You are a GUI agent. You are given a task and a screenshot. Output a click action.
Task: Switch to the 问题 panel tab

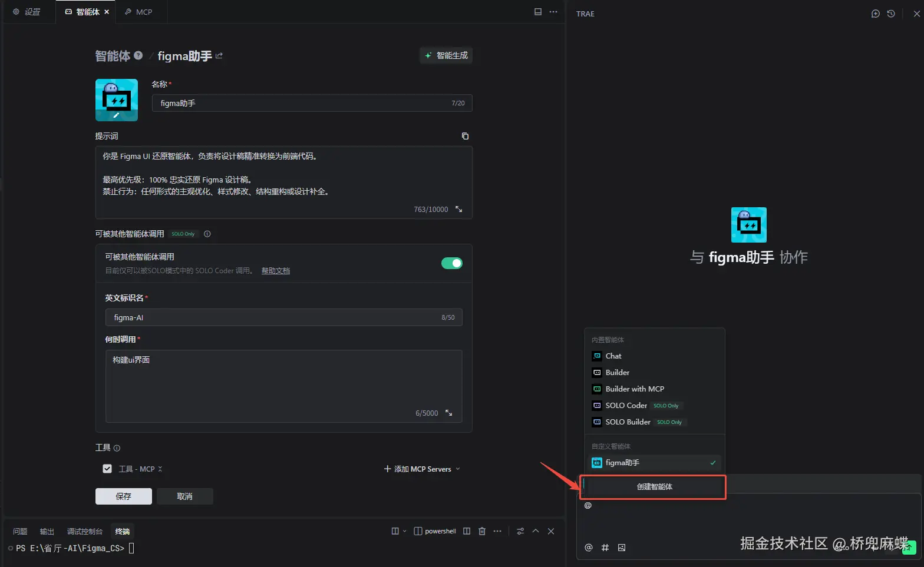coord(20,531)
